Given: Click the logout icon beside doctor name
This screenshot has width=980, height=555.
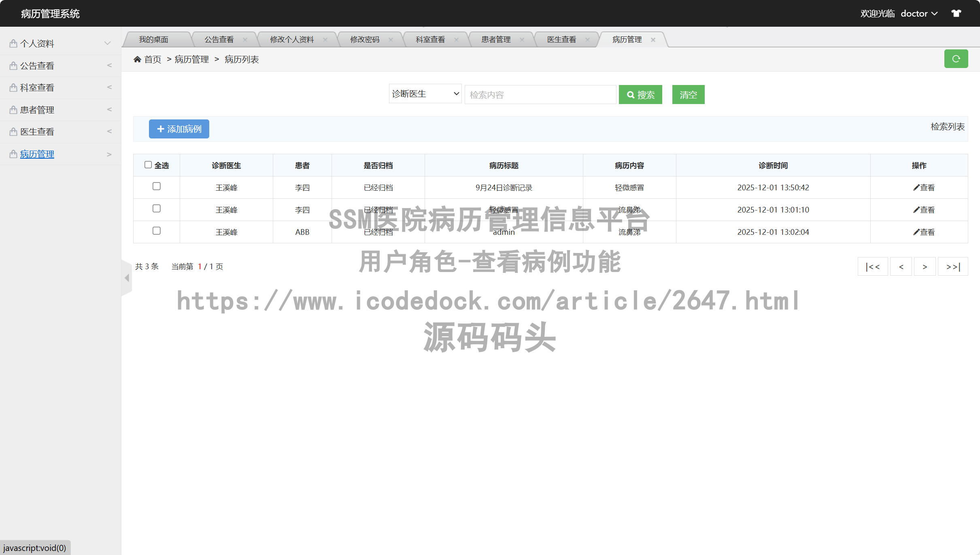Looking at the screenshot, I should click(957, 13).
